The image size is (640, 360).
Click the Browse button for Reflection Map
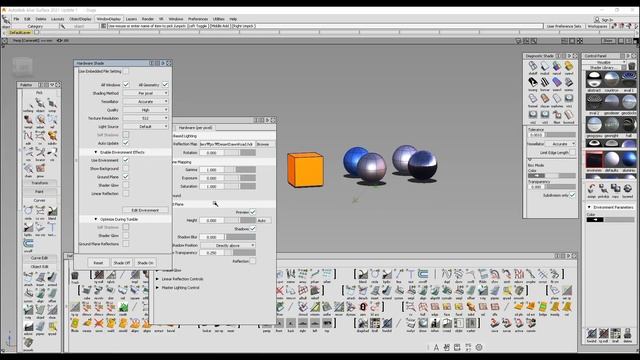coord(263,144)
